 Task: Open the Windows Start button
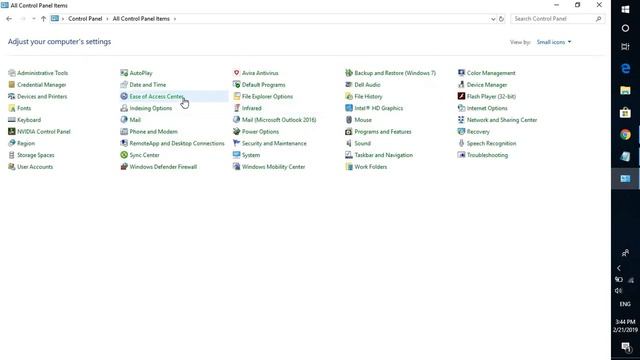click(x=625, y=9)
